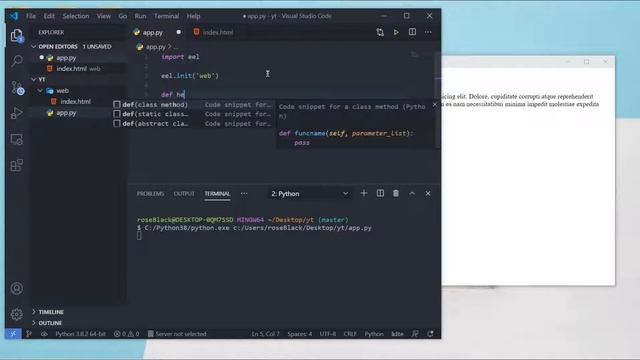Open panel overflow ellipsis next to Terminal
The height and width of the screenshot is (360, 640).
244,193
